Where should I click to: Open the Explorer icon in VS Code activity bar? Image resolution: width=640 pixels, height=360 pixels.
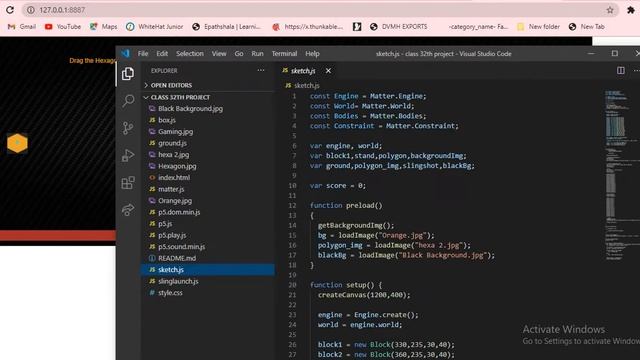click(128, 74)
